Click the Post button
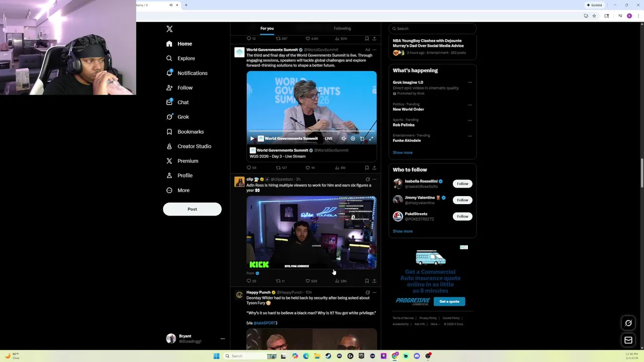 click(x=192, y=209)
